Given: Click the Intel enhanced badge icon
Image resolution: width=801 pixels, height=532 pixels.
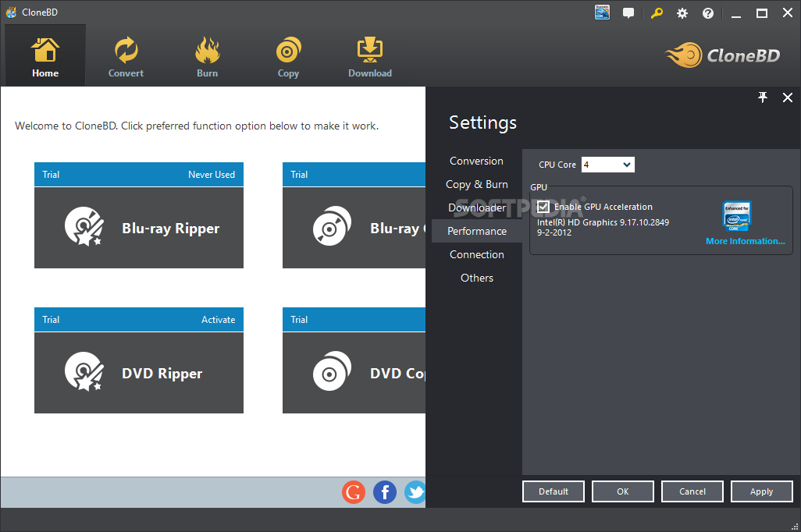Looking at the screenshot, I should tap(737, 216).
